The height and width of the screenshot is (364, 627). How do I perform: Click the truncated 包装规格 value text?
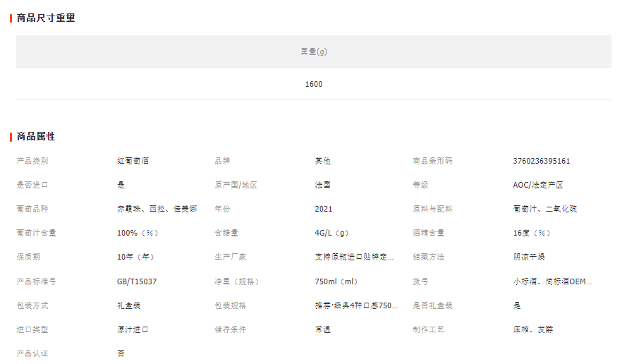(x=354, y=305)
